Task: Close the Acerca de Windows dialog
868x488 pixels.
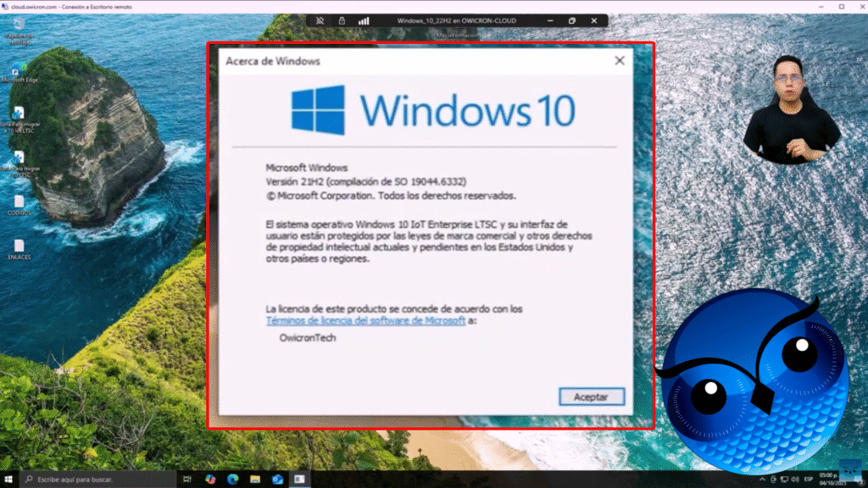Action: 620,61
